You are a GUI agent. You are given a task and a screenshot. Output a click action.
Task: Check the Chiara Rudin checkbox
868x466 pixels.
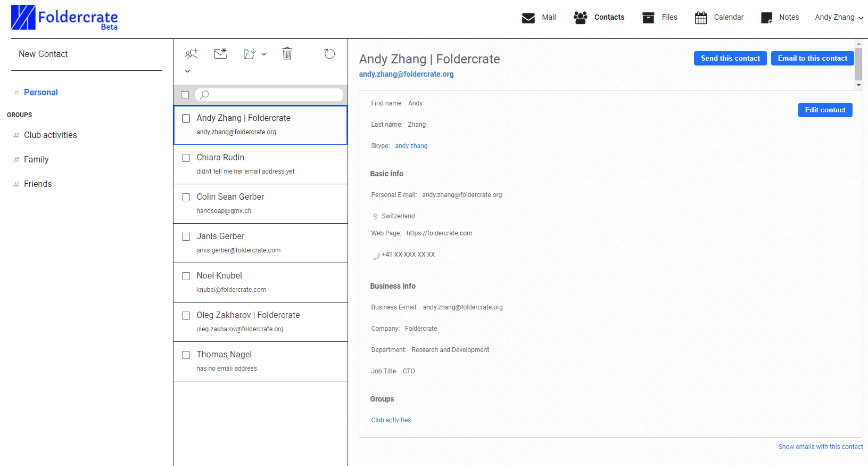[x=186, y=158]
